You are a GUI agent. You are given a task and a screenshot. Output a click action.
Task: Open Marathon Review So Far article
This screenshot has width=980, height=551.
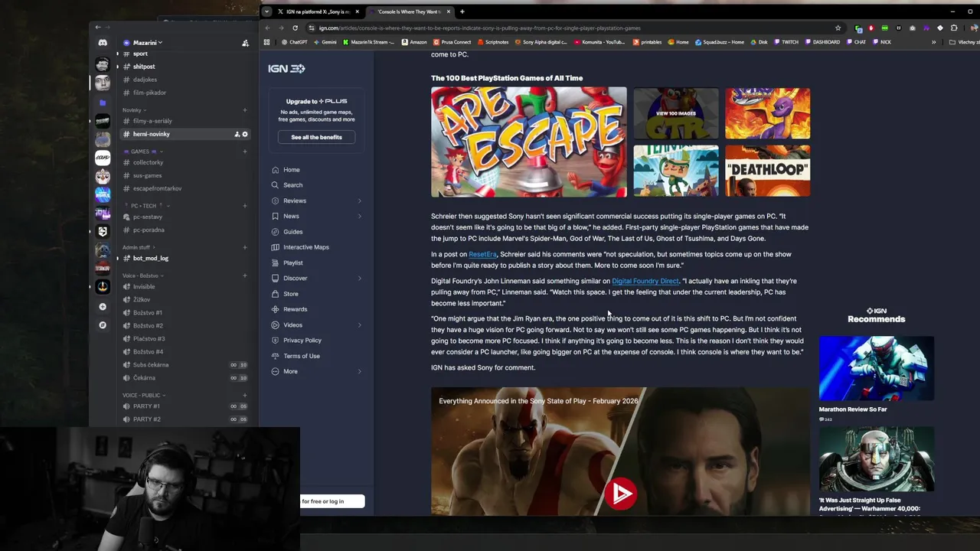click(x=853, y=409)
